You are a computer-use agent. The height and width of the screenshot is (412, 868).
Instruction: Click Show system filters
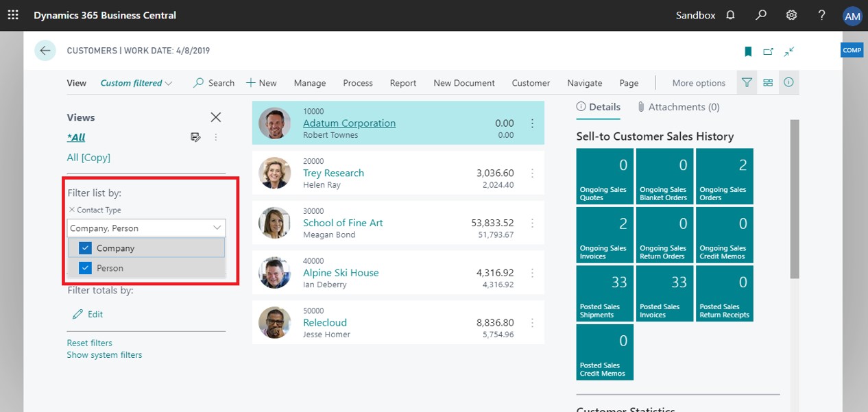tap(104, 355)
